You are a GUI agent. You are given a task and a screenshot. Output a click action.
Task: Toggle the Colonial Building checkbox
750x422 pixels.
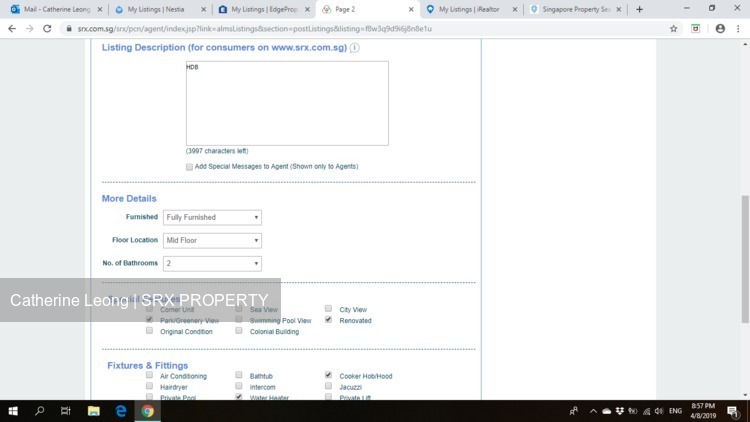[x=239, y=331]
